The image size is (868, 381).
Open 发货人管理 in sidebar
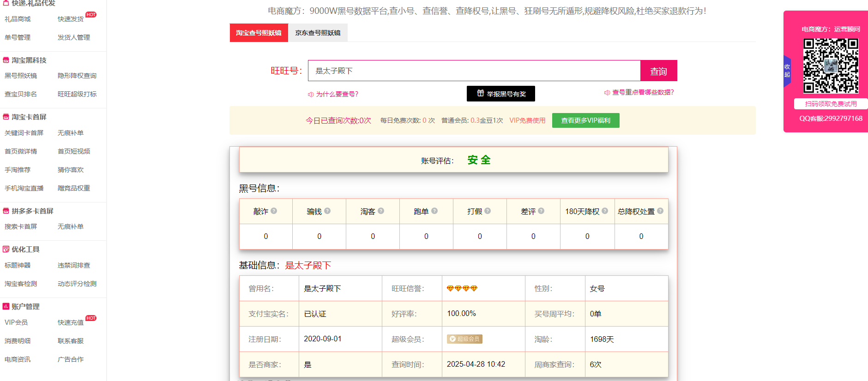click(x=74, y=37)
